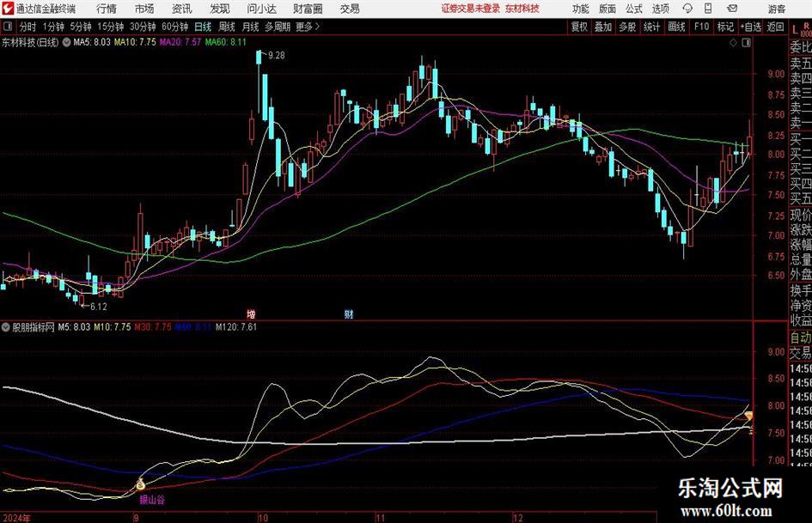Click the 画线 drawing button

click(676, 27)
